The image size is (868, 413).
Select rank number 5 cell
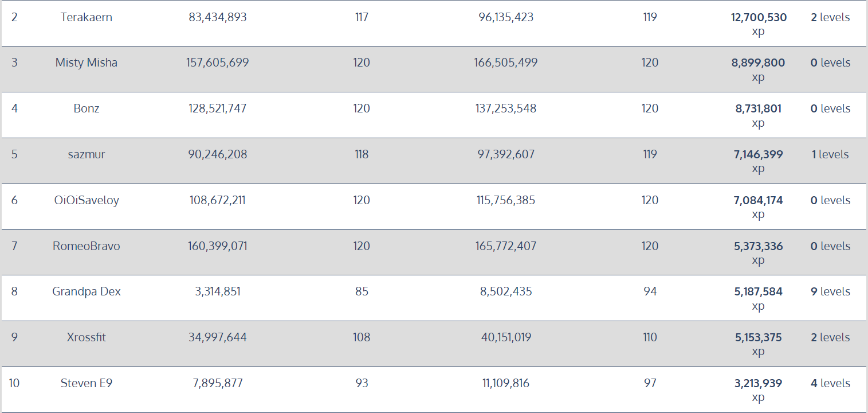[14, 154]
